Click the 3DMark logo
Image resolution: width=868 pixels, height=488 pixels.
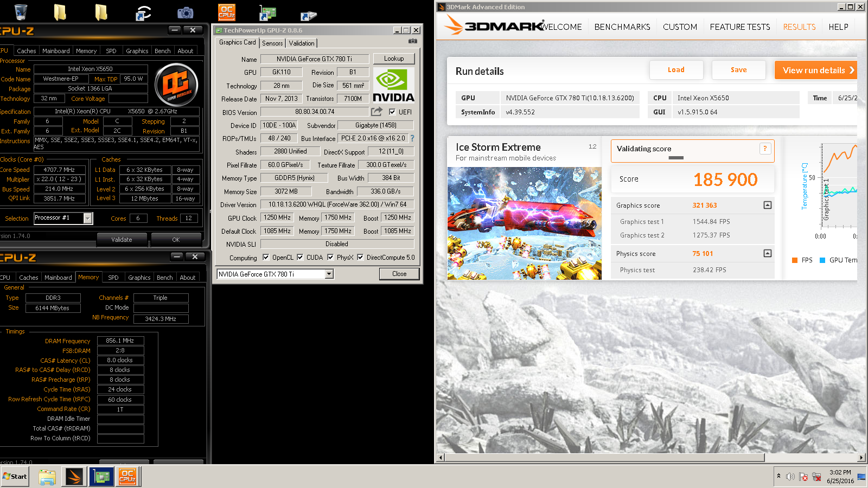tap(494, 25)
